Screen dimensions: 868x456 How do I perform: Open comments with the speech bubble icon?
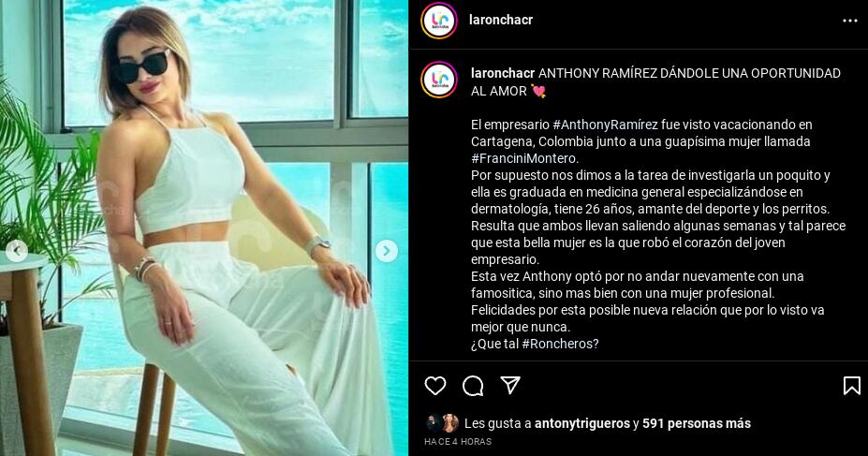click(473, 386)
